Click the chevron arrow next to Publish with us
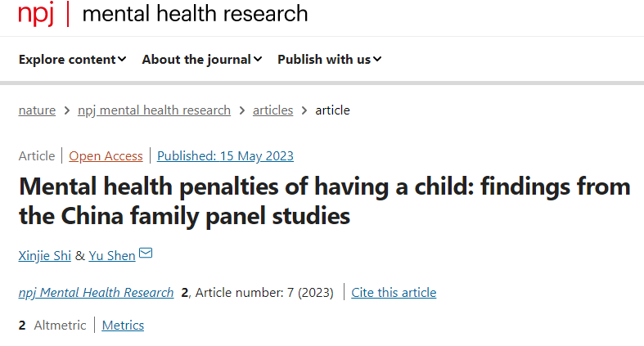644x346 pixels. click(377, 60)
